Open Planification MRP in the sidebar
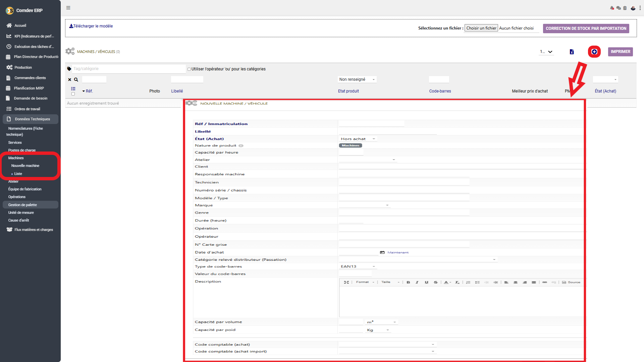Image resolution: width=644 pixels, height=362 pixels. [29, 88]
